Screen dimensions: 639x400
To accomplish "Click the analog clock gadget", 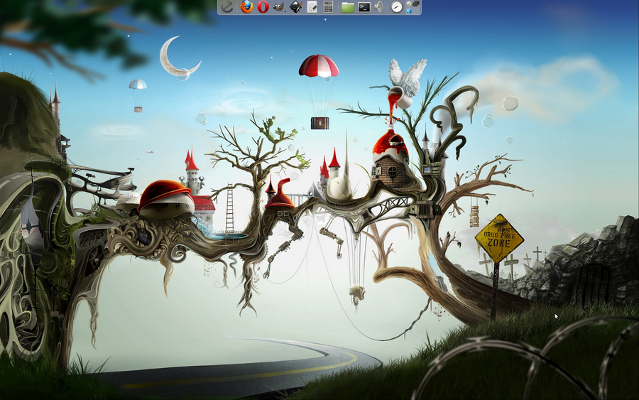I will point(397,7).
